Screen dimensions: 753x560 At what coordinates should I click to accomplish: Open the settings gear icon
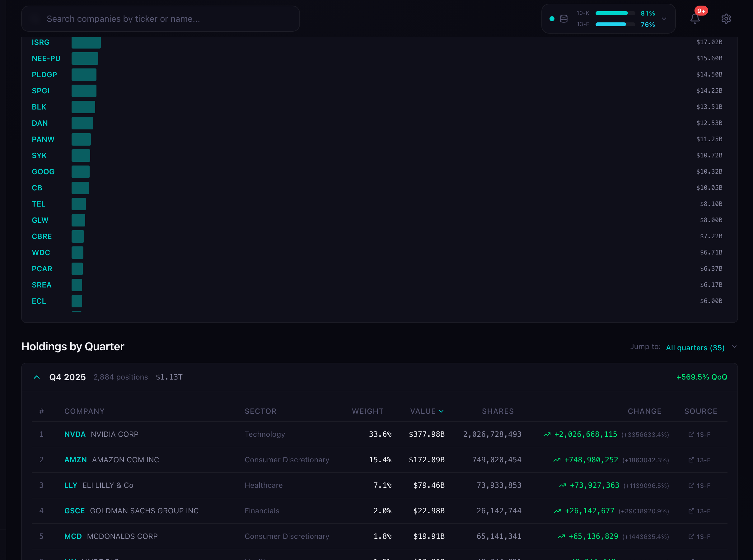[726, 19]
